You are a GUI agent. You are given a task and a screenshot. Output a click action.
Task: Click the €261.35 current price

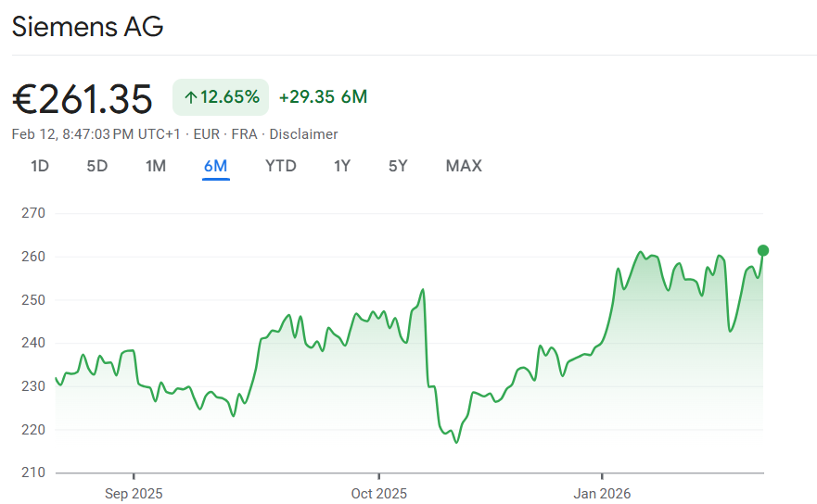(83, 98)
